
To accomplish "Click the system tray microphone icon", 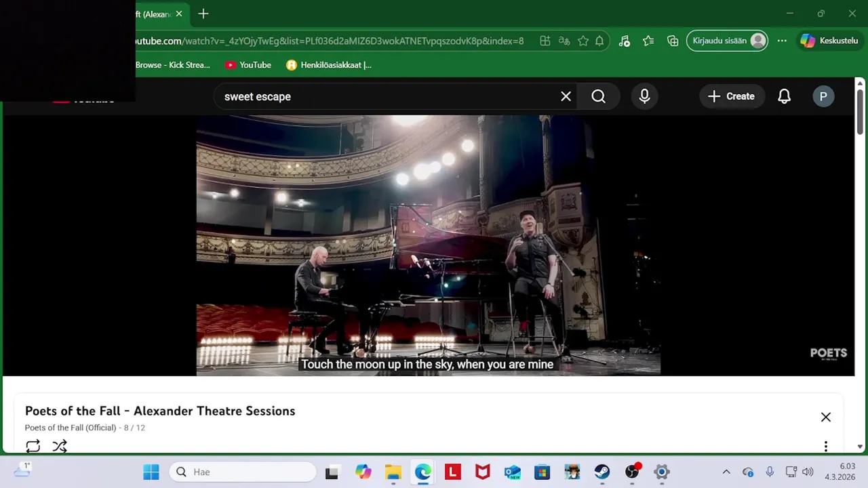I will pos(770,472).
